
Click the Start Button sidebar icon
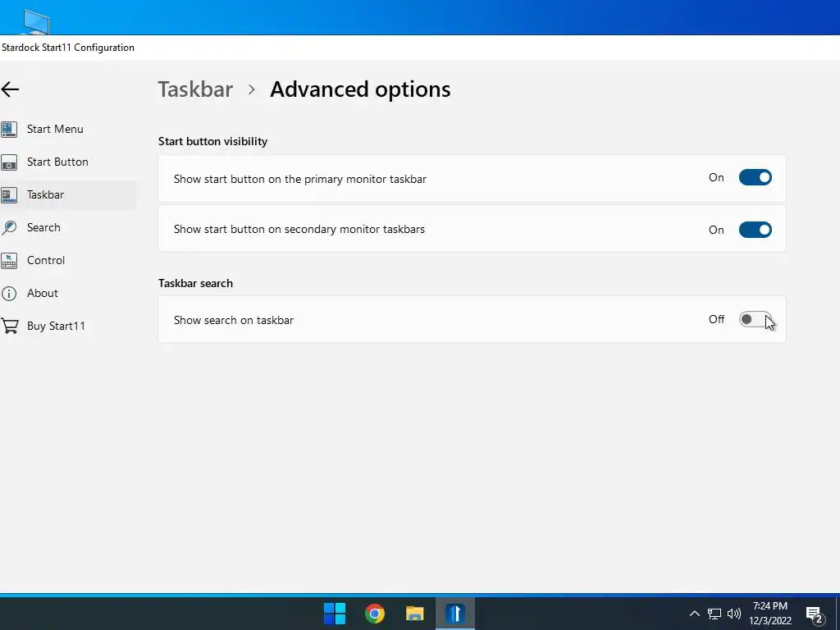click(8, 162)
